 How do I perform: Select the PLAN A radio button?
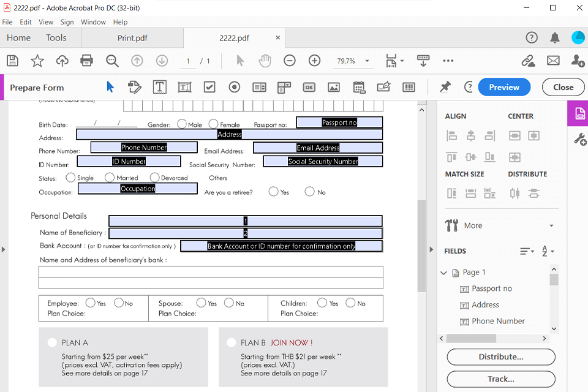pyautogui.click(x=52, y=342)
